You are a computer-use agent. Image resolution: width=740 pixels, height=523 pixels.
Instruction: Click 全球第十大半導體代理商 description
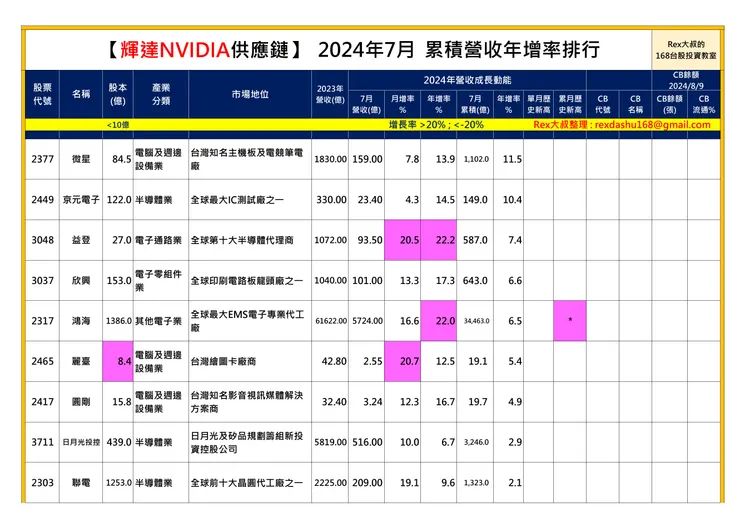pyautogui.click(x=242, y=240)
